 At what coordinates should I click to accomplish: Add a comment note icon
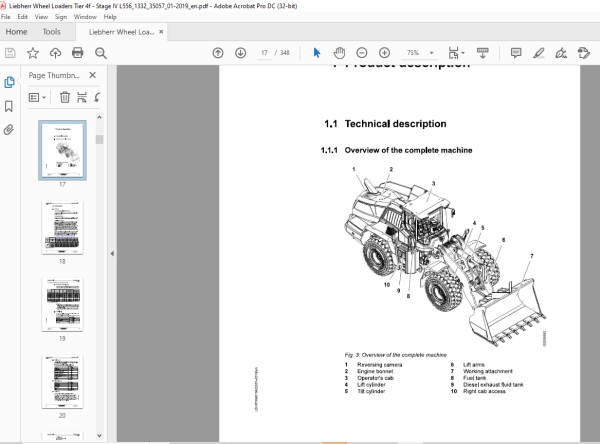coord(516,53)
